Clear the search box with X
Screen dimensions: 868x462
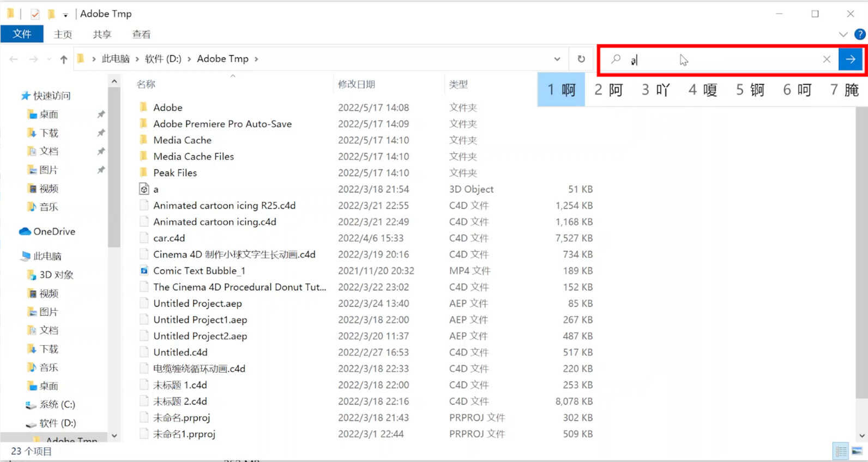[x=827, y=59]
